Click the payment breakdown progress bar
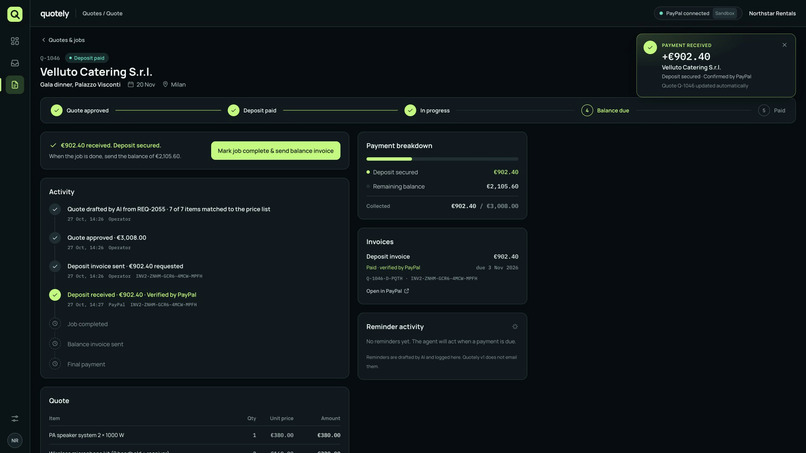806x453 pixels. pyautogui.click(x=442, y=159)
